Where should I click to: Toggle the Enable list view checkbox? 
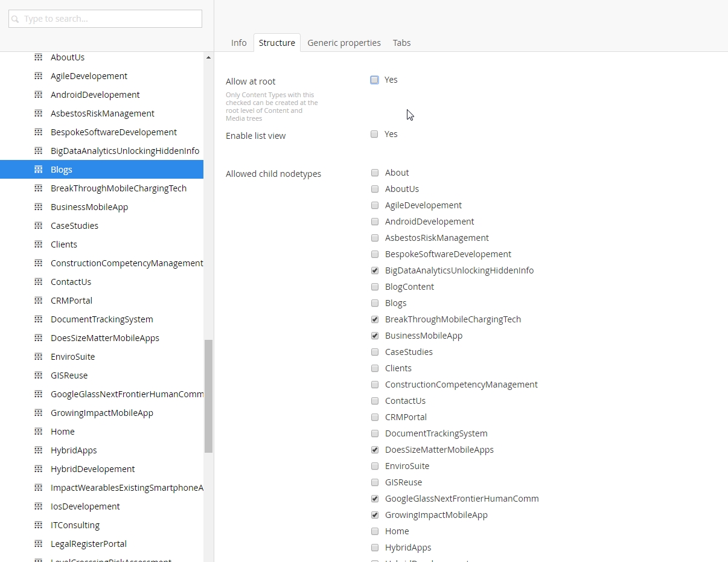pos(374,134)
